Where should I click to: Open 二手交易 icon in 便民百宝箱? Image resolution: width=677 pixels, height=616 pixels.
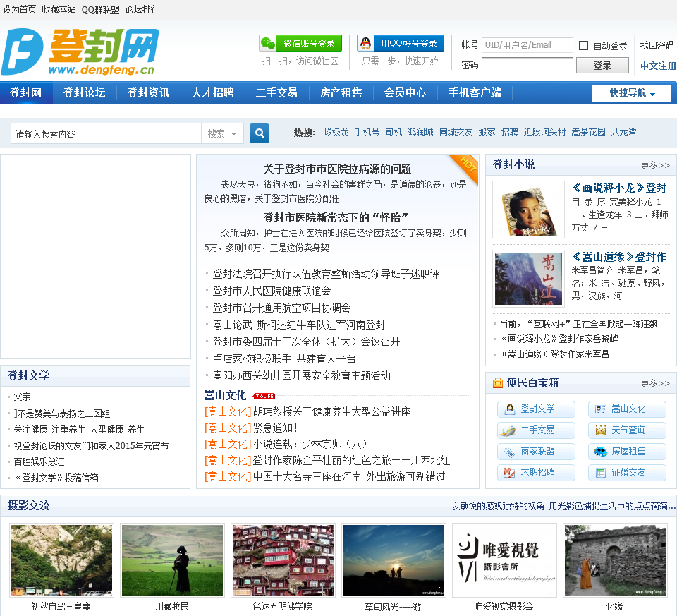point(536,430)
